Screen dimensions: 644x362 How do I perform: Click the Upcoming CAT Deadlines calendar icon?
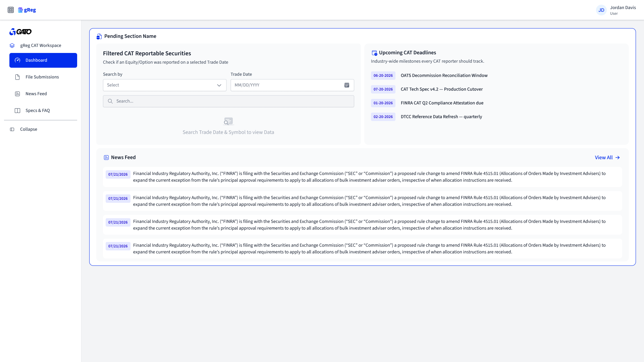(x=374, y=53)
